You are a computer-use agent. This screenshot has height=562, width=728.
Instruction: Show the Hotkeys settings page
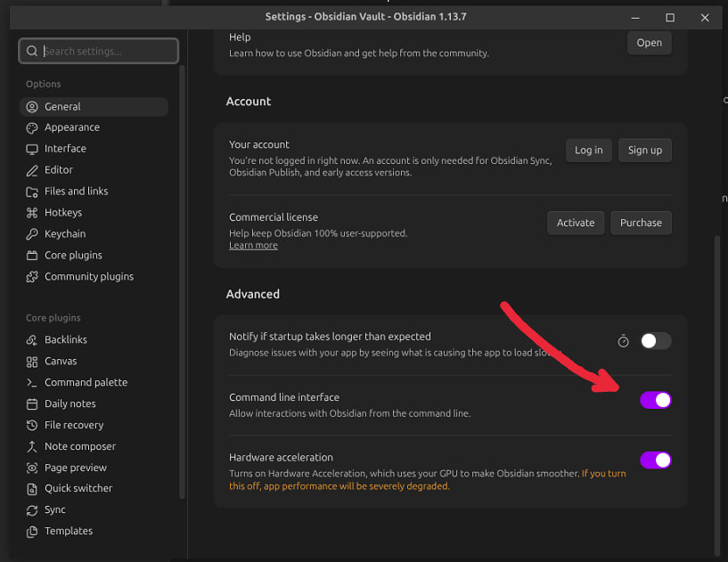tap(94, 213)
